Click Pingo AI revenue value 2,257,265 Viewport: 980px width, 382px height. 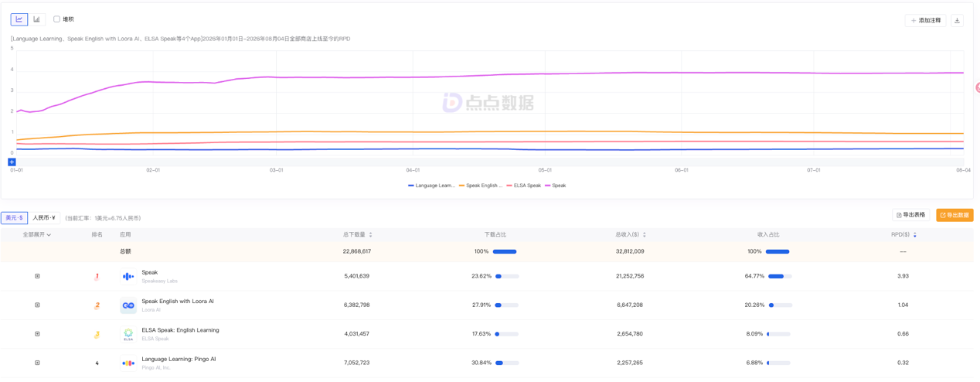[630, 363]
